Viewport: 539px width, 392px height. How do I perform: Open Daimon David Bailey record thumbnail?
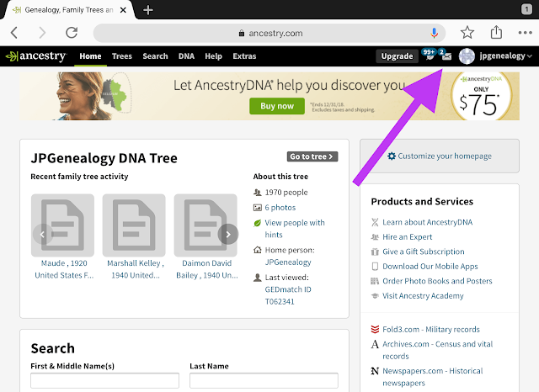205,225
